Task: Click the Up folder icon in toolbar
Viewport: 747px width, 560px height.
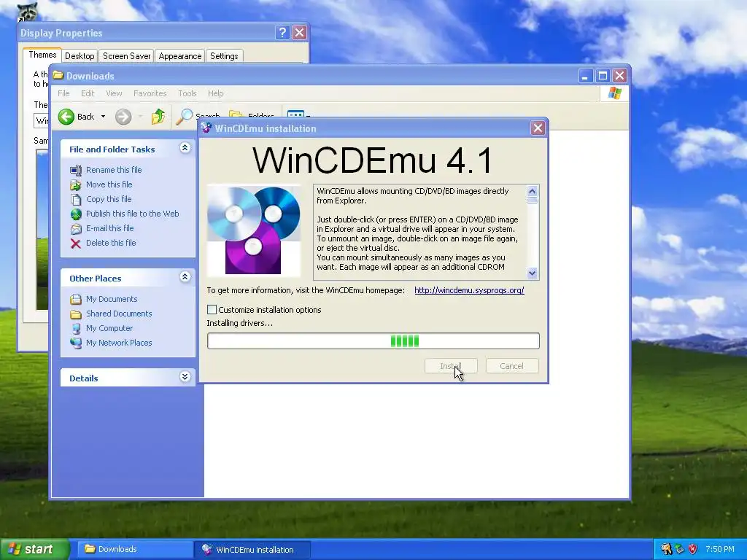Action: [x=158, y=117]
